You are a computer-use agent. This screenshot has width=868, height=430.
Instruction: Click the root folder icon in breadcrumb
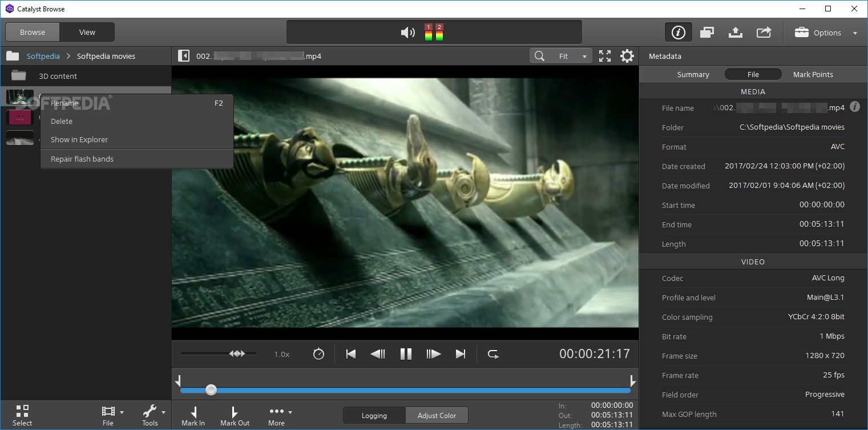pyautogui.click(x=13, y=56)
